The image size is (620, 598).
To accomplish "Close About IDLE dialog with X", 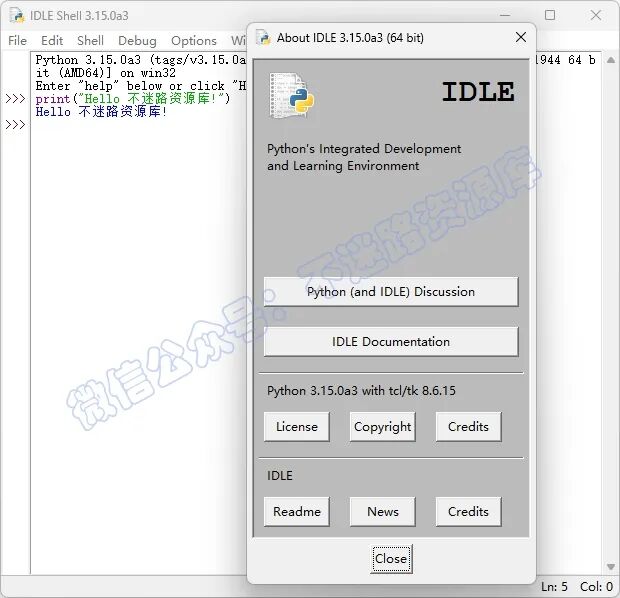I will point(521,38).
